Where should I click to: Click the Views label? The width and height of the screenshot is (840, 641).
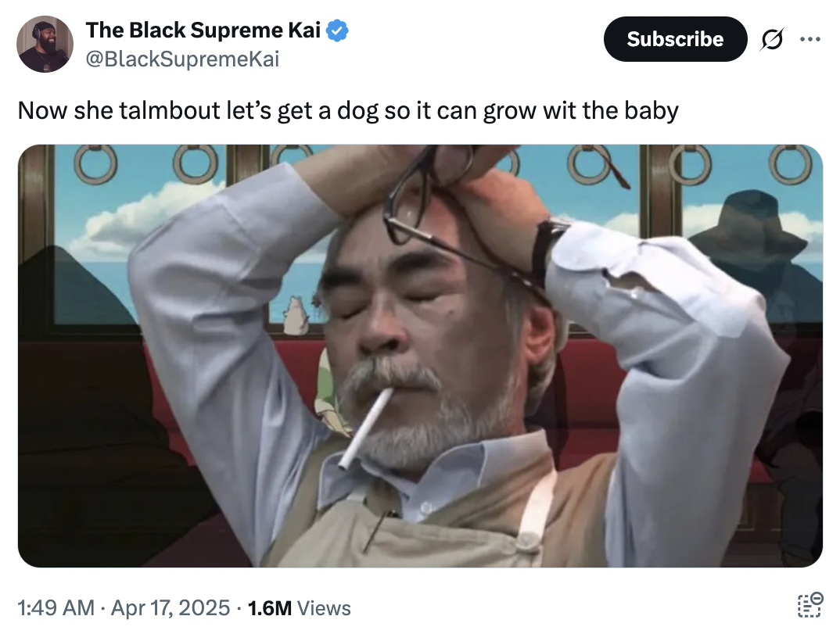click(x=324, y=608)
